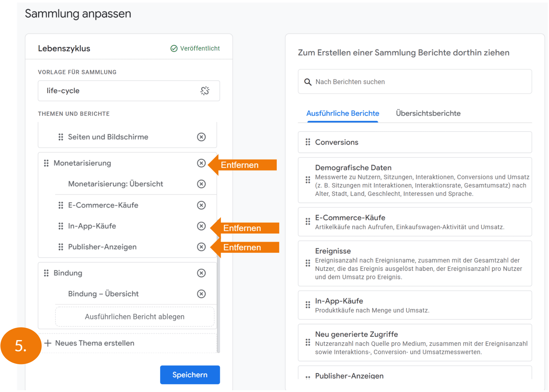549x392 pixels.
Task: Remove Publisher-Anzeigen report from collection
Action: point(201,247)
